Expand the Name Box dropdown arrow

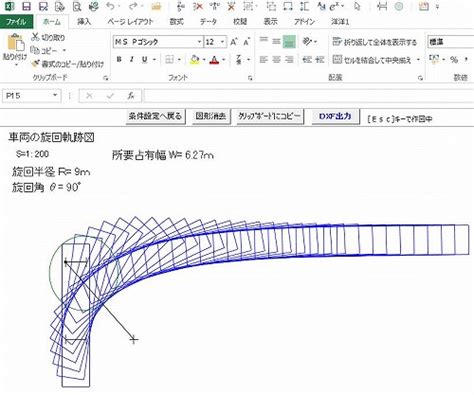coord(55,96)
